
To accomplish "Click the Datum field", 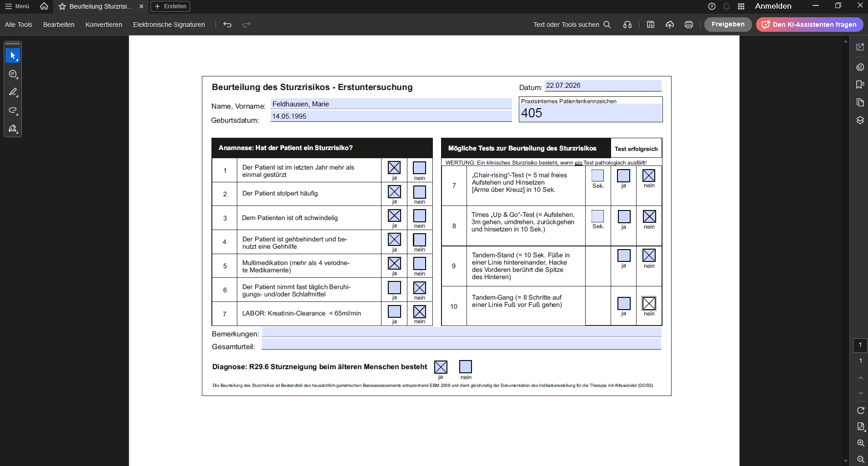I will coord(603,85).
